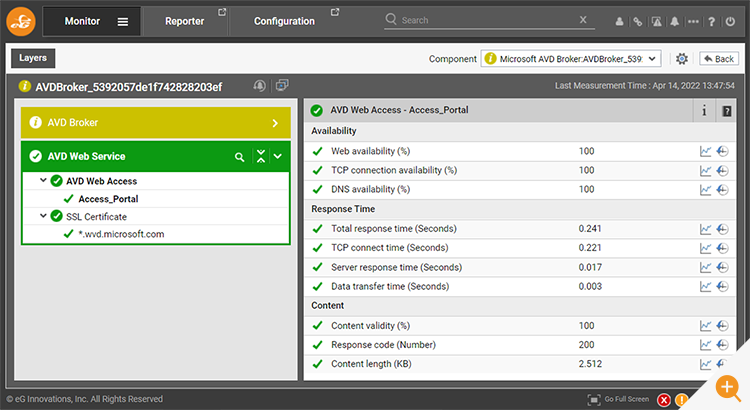Click the red critical alarm icon

(x=663, y=400)
